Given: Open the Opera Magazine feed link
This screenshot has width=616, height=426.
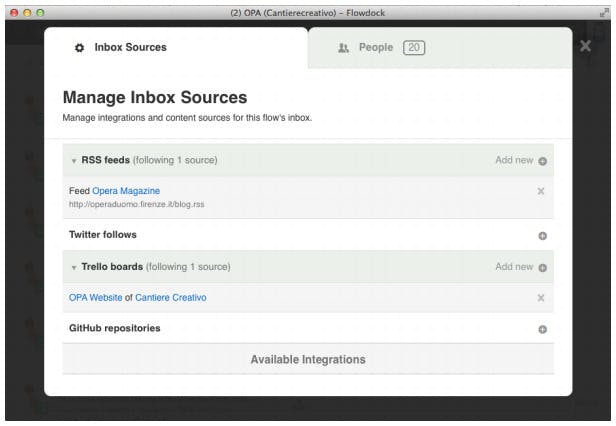Looking at the screenshot, I should pyautogui.click(x=126, y=191).
